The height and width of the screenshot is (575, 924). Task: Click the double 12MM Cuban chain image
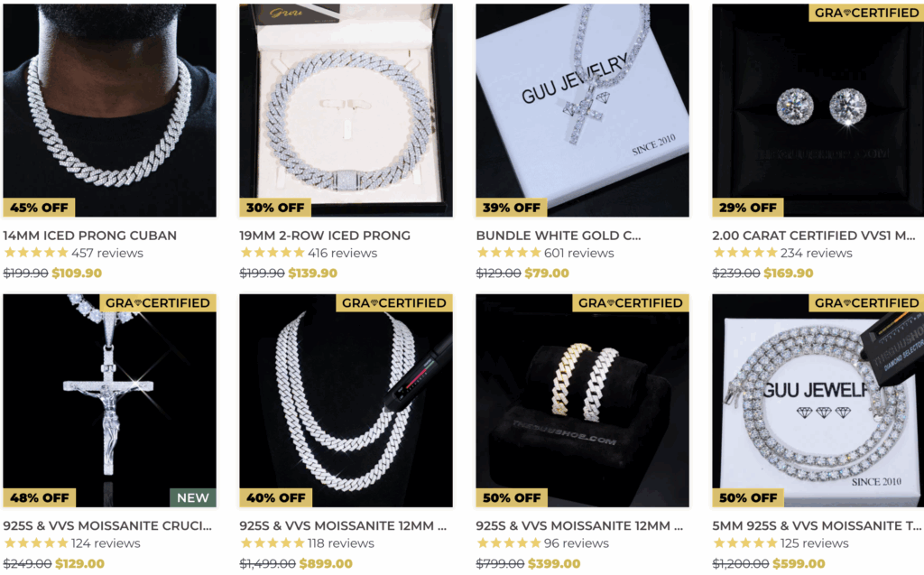[x=346, y=401]
